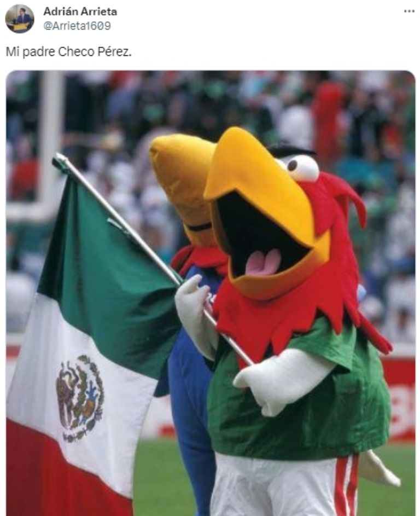
Task: Click Adrián Arrieta's profile avatar
Action: 19,19
